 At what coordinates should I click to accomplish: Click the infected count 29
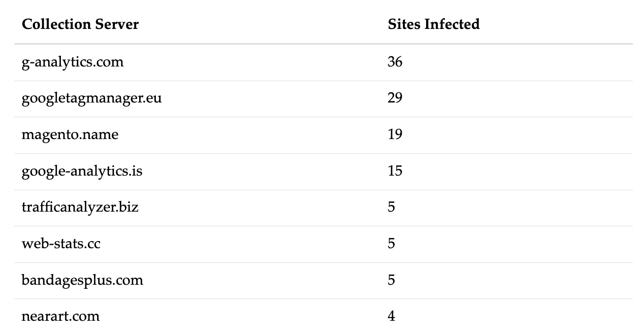(395, 98)
